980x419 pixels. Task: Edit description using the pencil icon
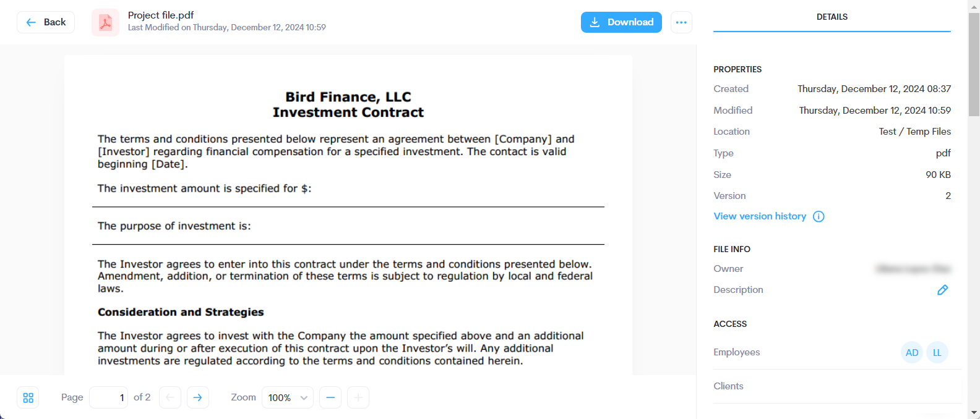point(943,290)
